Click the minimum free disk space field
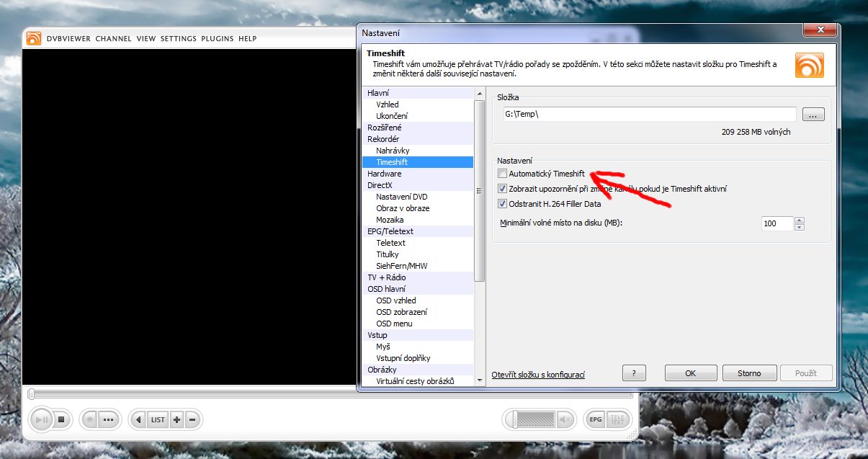 tap(777, 223)
